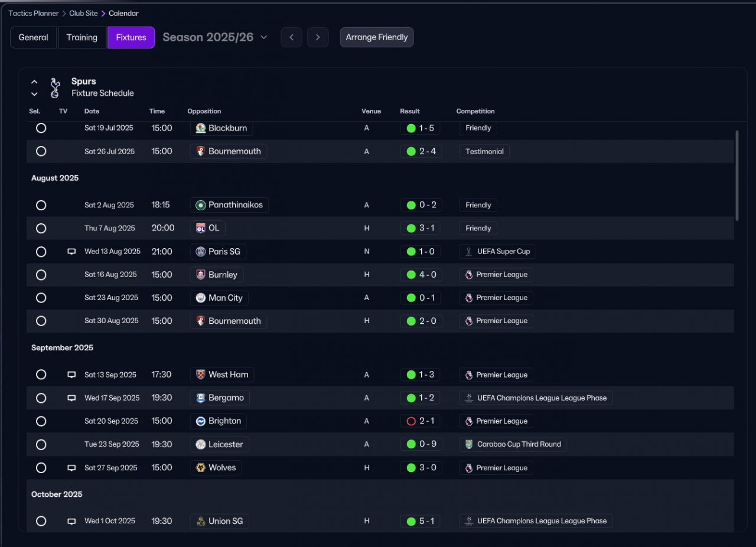Click the Carabao Cup competition icon
This screenshot has width=756, height=547.
469,444
